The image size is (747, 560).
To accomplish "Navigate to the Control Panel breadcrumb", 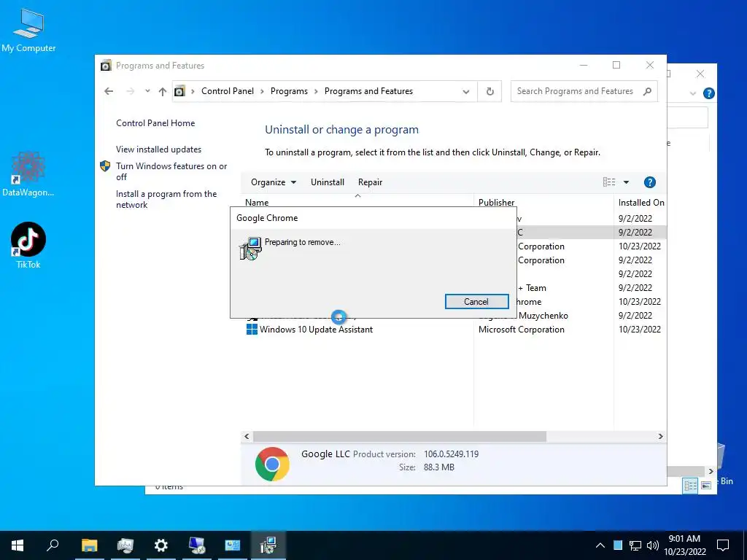I will pyautogui.click(x=228, y=91).
